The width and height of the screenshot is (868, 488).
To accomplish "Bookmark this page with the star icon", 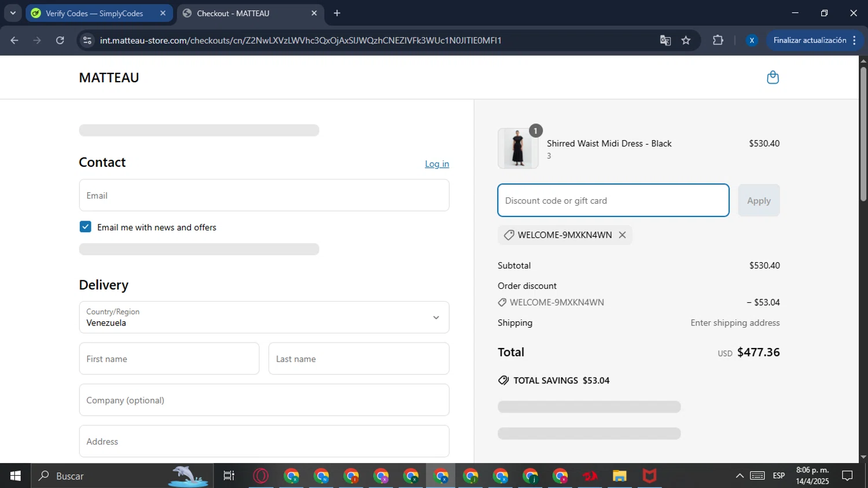I will click(x=686, y=41).
